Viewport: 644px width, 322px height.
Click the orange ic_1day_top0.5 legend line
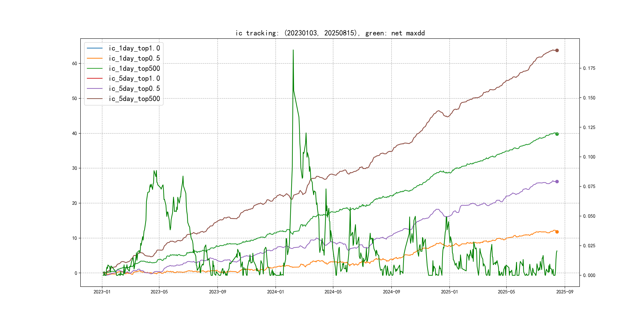coord(94,58)
